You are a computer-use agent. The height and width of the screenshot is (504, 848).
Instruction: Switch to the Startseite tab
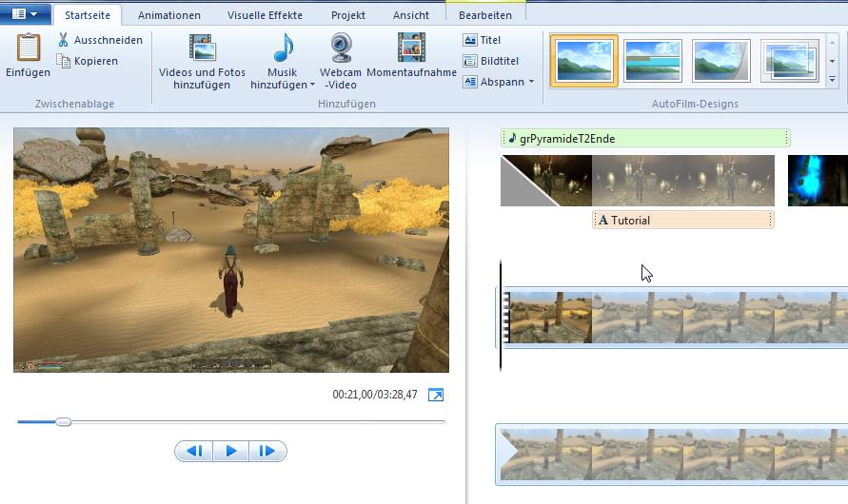point(87,15)
